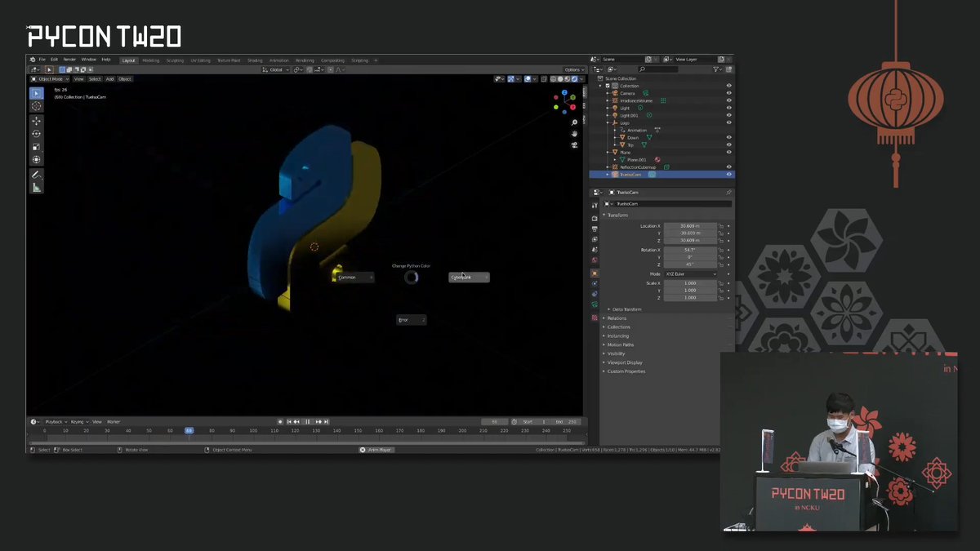The width and height of the screenshot is (980, 551).
Task: Open the Object Mode dropdown
Action: tap(51, 79)
